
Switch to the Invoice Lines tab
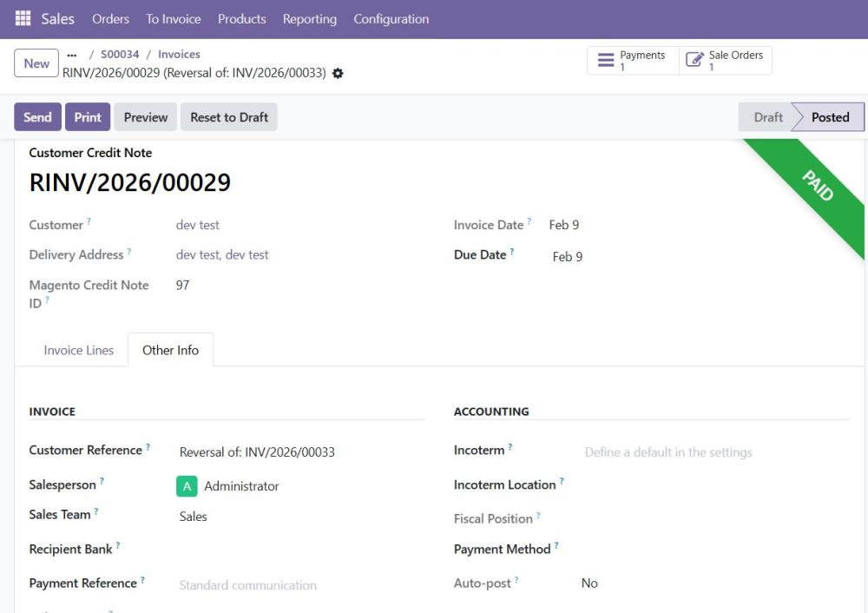click(x=78, y=351)
